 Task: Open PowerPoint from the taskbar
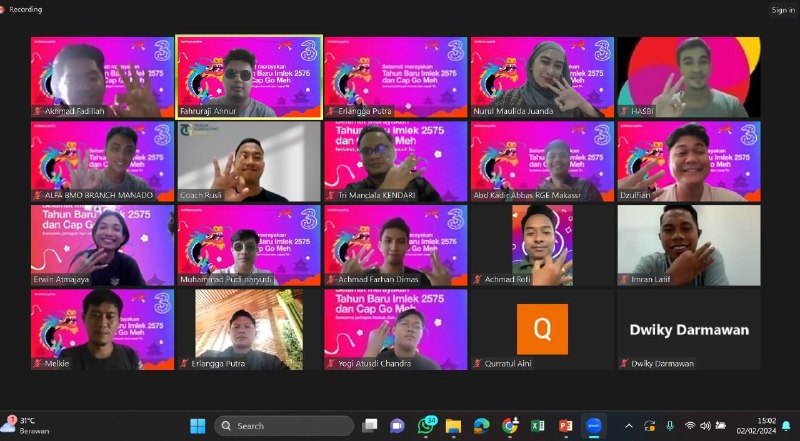[565, 426]
